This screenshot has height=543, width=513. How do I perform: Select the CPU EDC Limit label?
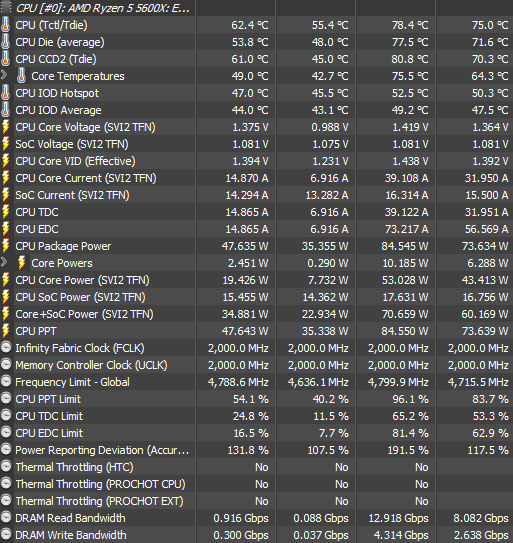pos(49,433)
